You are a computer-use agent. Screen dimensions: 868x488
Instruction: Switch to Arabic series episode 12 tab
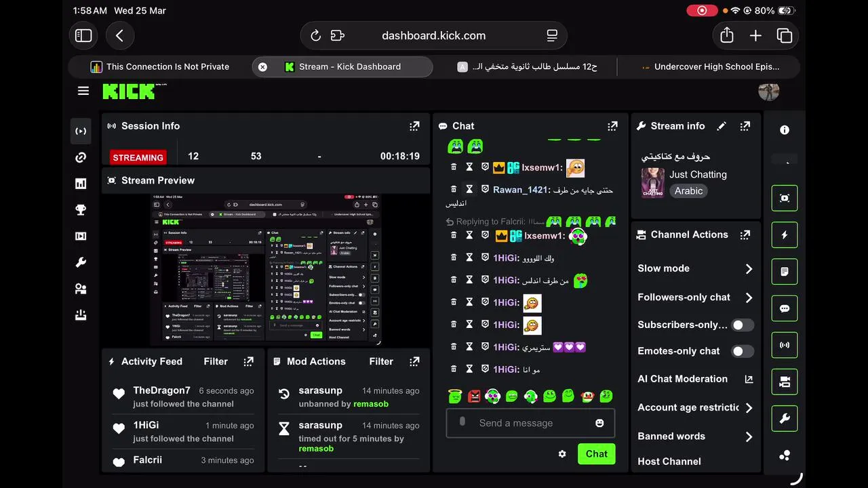click(x=527, y=66)
